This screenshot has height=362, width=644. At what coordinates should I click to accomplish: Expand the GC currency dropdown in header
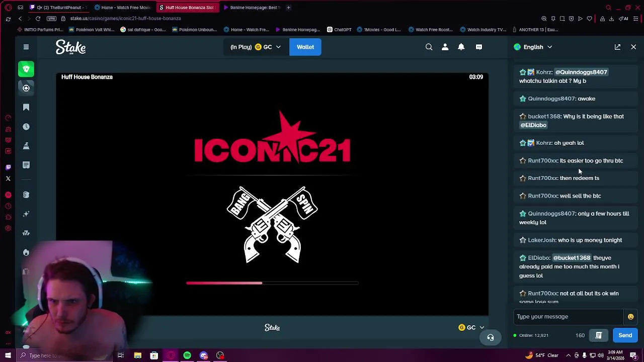[268, 47]
